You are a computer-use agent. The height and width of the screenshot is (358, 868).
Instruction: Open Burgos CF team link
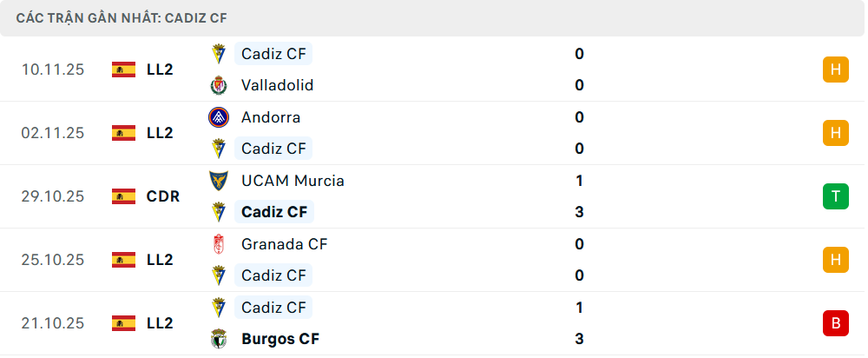click(x=280, y=339)
